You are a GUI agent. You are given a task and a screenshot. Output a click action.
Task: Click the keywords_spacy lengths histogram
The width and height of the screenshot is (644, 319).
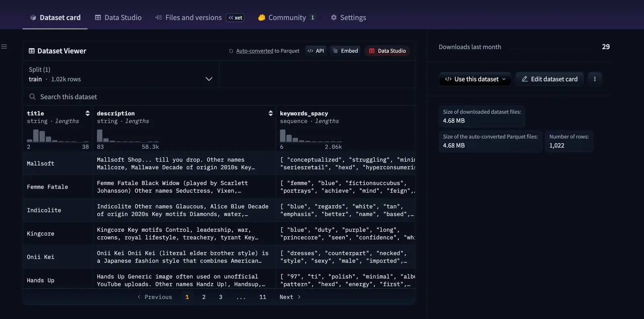click(x=311, y=135)
